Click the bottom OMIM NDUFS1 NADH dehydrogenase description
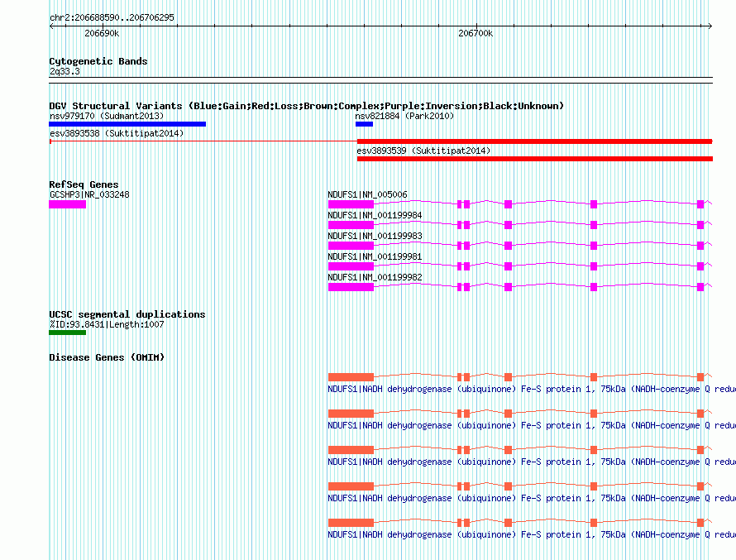 [532, 534]
